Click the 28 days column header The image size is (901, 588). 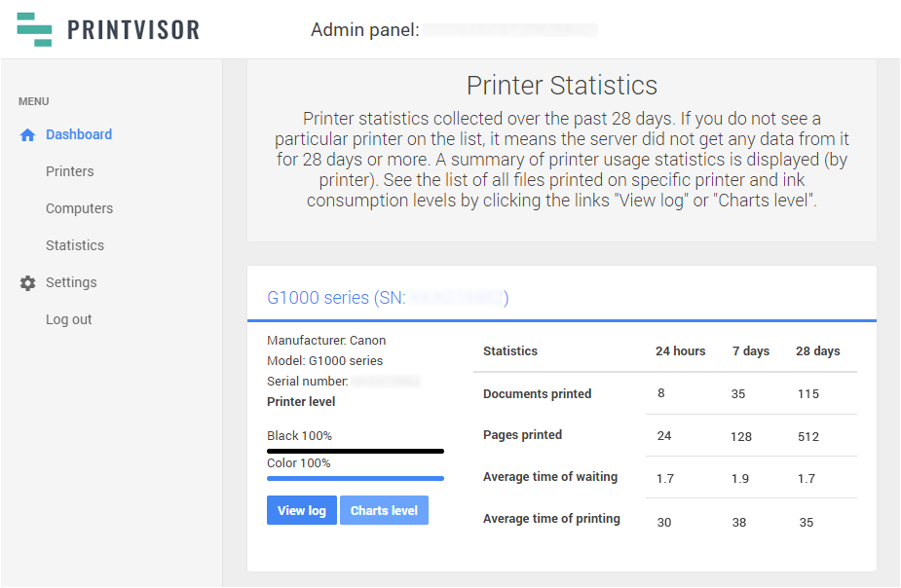817,351
